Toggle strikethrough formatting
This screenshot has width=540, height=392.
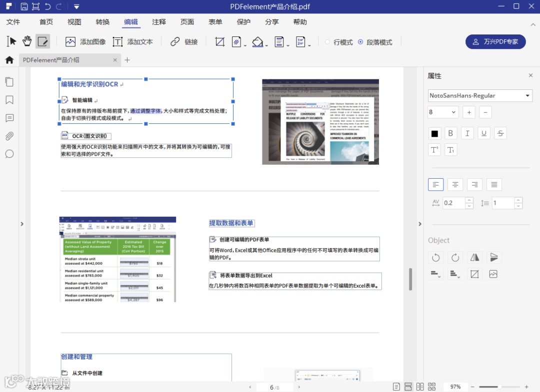point(500,133)
